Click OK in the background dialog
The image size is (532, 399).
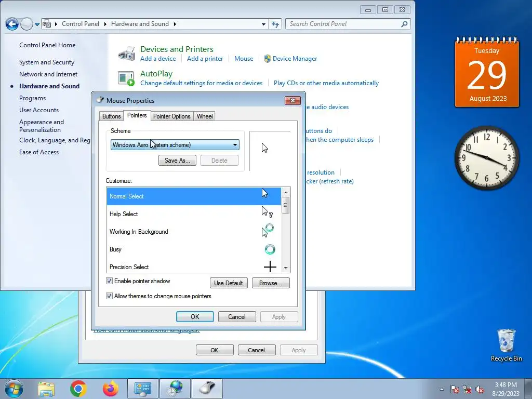215,350
